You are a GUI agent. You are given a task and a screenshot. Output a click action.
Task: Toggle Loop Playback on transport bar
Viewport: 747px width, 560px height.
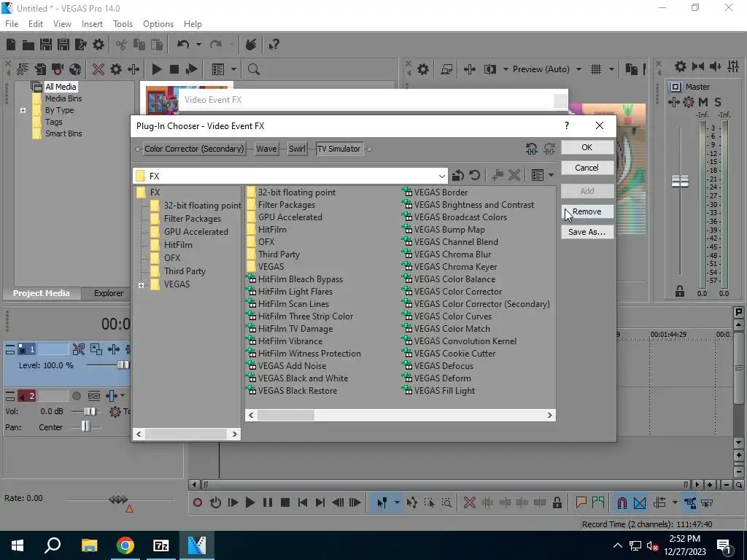click(x=215, y=503)
